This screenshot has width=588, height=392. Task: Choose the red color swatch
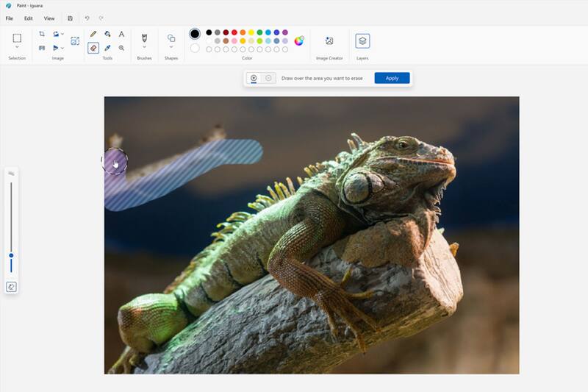click(234, 32)
